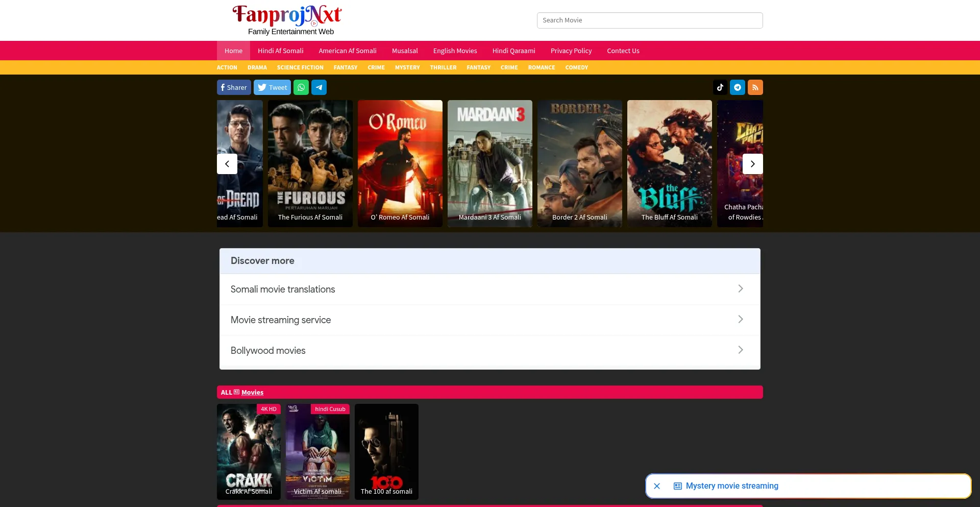Open O' Romeo Af Somali poster
Viewport: 980px width, 507px height.
[x=400, y=163]
